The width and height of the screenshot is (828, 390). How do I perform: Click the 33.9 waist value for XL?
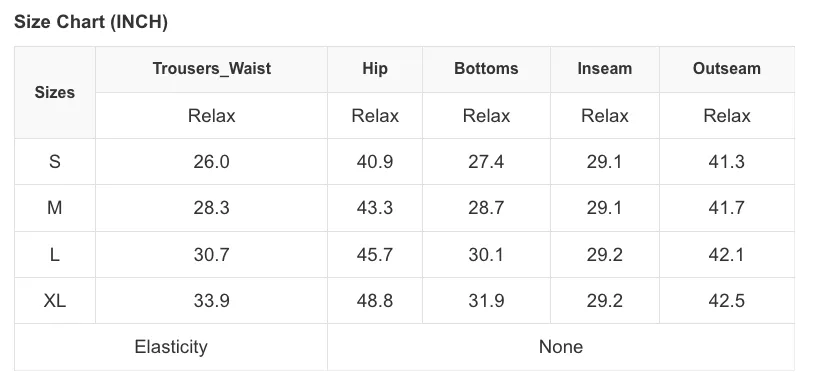[211, 301]
